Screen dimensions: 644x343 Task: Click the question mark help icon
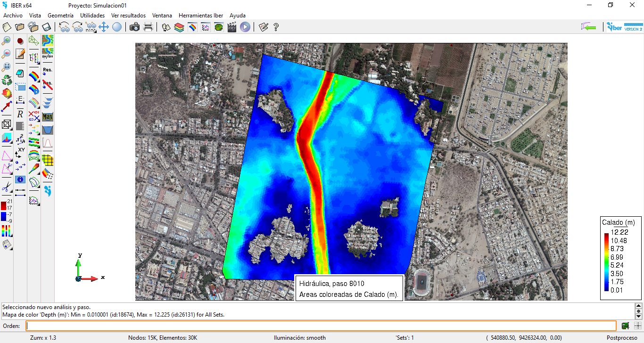pos(276,27)
